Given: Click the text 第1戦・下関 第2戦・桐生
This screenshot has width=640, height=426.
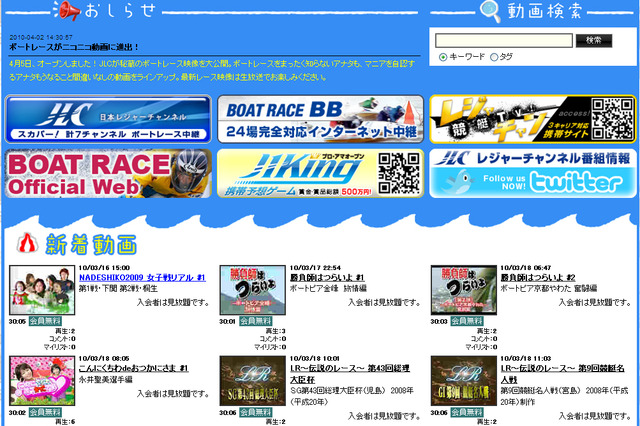Looking at the screenshot, I should pos(118,288).
